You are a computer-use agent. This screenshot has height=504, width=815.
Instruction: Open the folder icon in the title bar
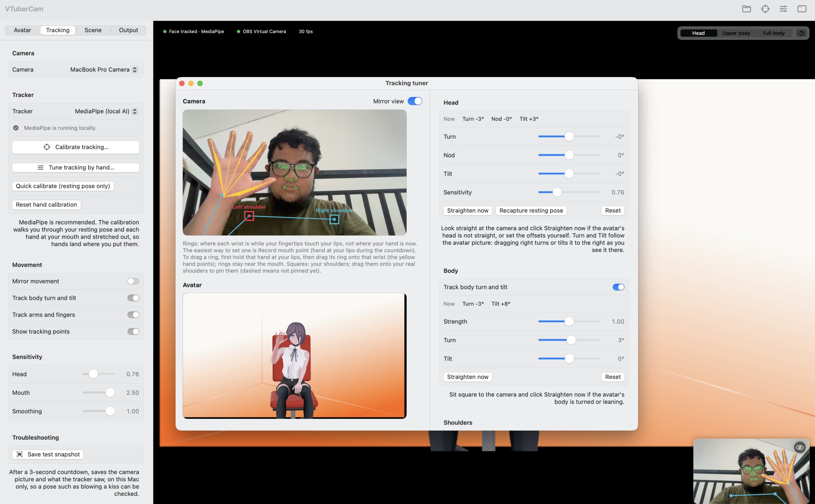(747, 9)
